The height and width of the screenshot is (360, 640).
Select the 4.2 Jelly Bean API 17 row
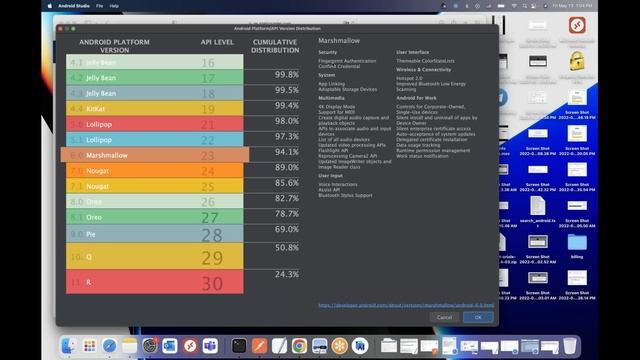(155, 78)
